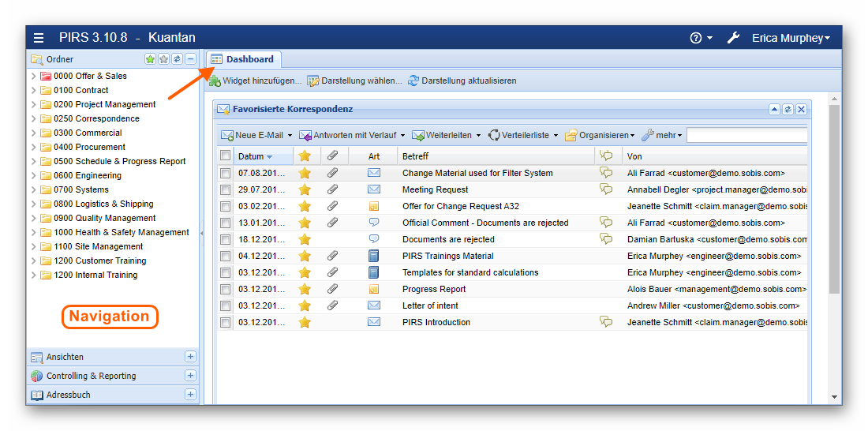This screenshot has height=431, width=868.
Task: Click email icon of Change Material row
Action: [x=374, y=173]
